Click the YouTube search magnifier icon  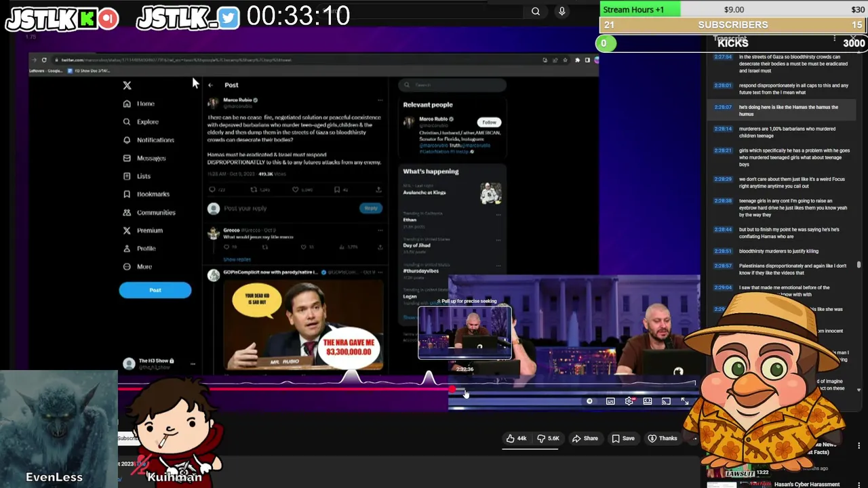pyautogui.click(x=536, y=12)
